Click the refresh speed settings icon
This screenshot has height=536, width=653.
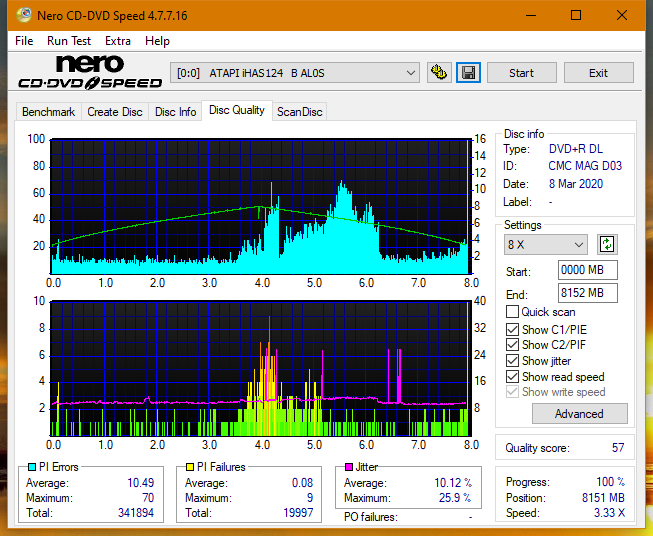tap(607, 244)
